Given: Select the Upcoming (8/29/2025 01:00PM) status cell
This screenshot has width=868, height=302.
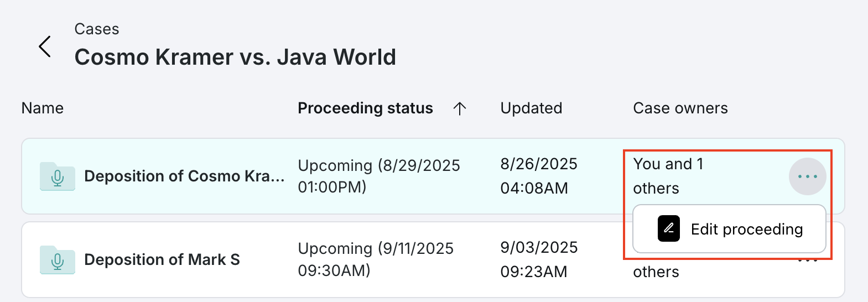Looking at the screenshot, I should pos(379,176).
